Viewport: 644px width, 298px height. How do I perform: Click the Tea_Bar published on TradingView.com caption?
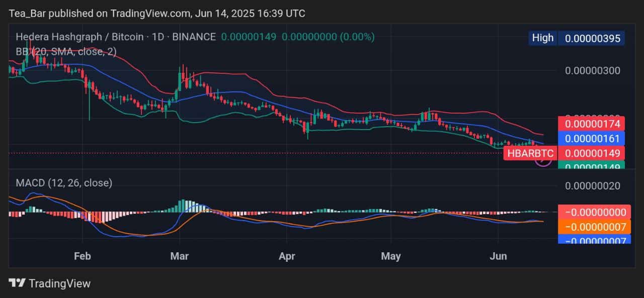pos(157,13)
